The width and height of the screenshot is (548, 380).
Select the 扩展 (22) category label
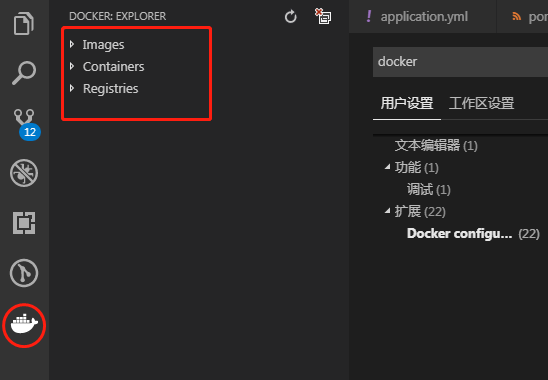pyautogui.click(x=420, y=211)
